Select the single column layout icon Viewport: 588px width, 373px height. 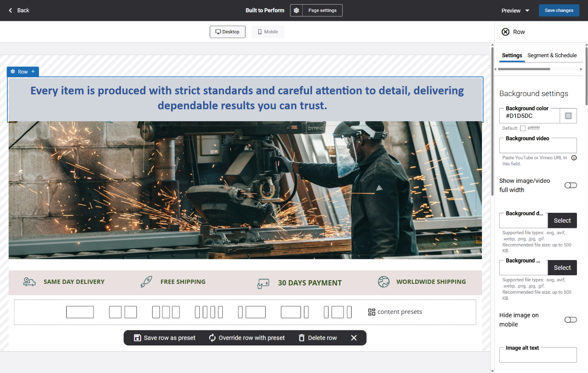(80, 312)
